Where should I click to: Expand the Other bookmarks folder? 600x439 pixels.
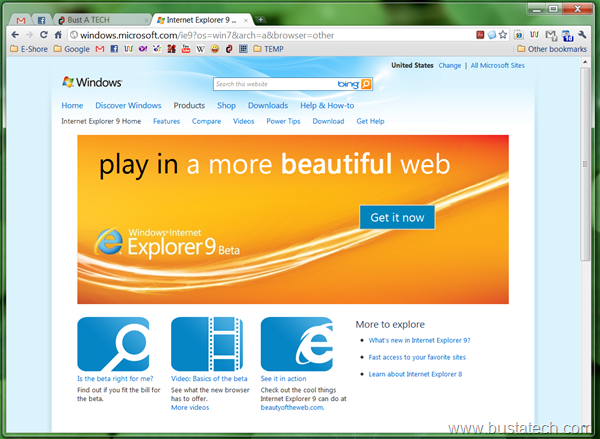[552, 49]
